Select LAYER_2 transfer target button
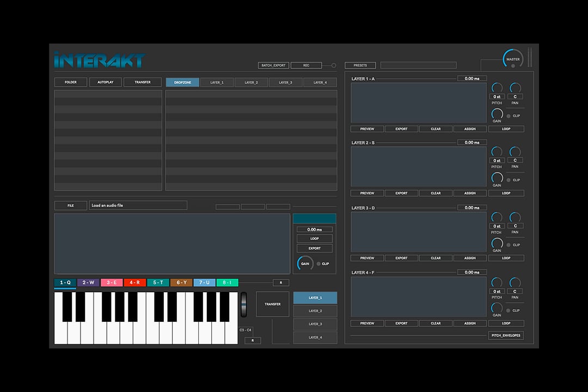The height and width of the screenshot is (392, 588). point(315,311)
